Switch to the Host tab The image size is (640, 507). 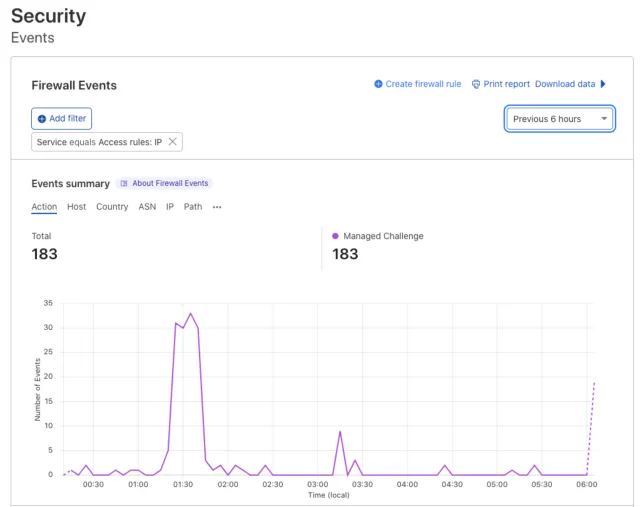coord(77,207)
